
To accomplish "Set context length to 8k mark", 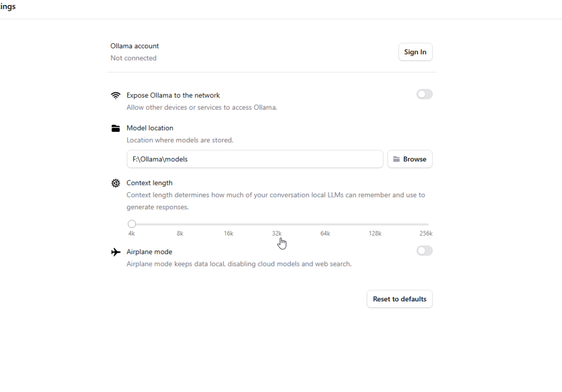I will pos(180,224).
